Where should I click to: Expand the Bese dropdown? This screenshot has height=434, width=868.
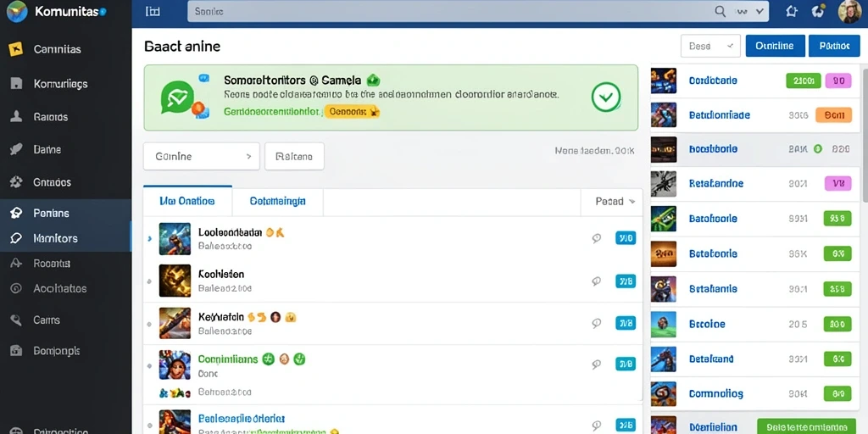(x=710, y=46)
